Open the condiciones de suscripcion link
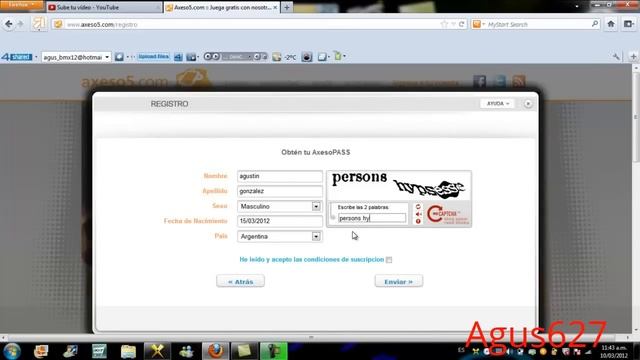Image resolution: width=640 pixels, height=360 pixels. pyautogui.click(x=312, y=260)
